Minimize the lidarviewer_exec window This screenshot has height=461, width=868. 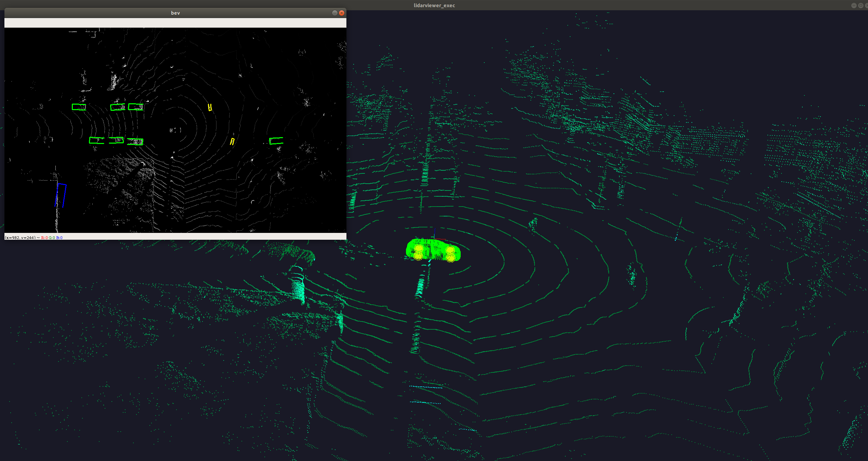854,5
